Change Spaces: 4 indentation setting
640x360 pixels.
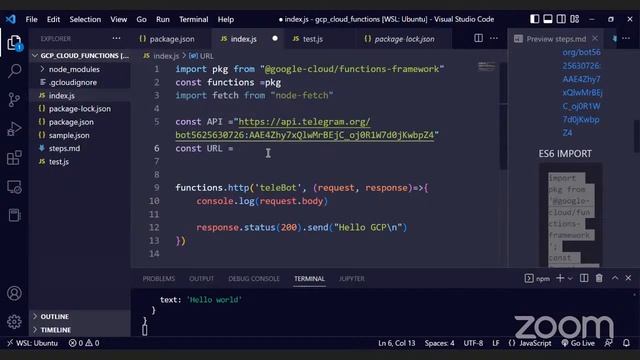439,343
